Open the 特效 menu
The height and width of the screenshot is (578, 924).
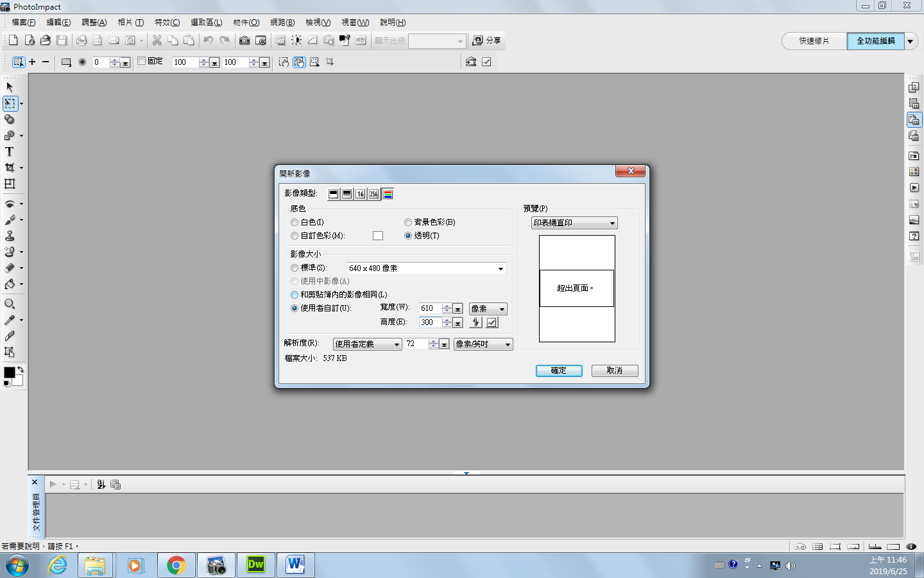coord(167,22)
